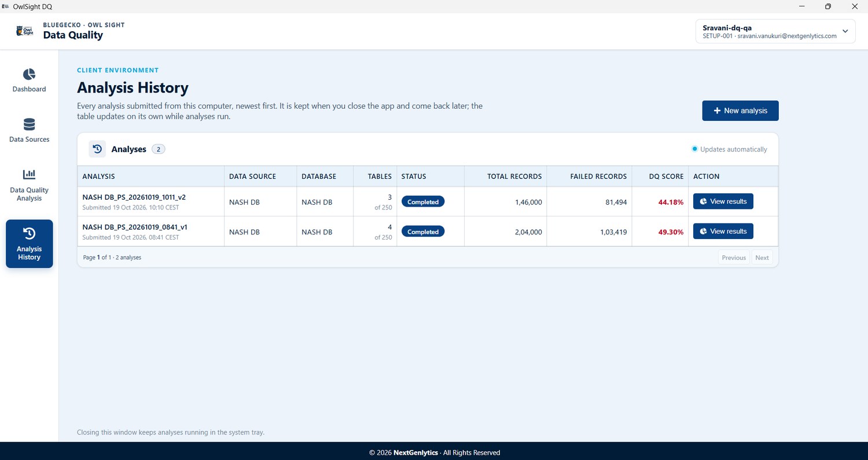868x460 pixels.
Task: Select the Analysis History clock icon
Action: (29, 233)
